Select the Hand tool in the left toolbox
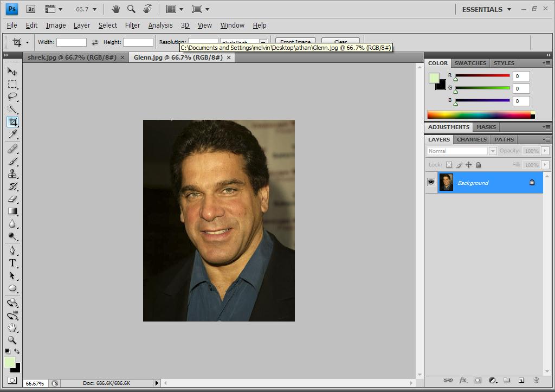Screen dimensions: 555x392 click(x=12, y=327)
